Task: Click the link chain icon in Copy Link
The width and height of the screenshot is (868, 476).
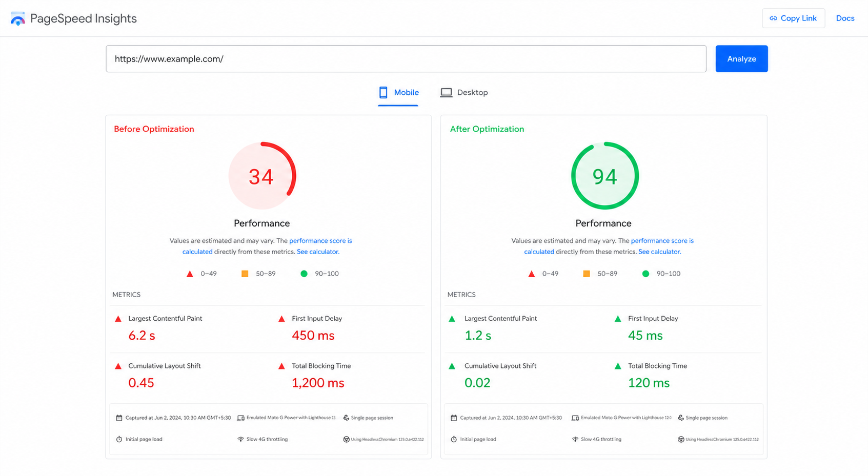Action: point(773,18)
